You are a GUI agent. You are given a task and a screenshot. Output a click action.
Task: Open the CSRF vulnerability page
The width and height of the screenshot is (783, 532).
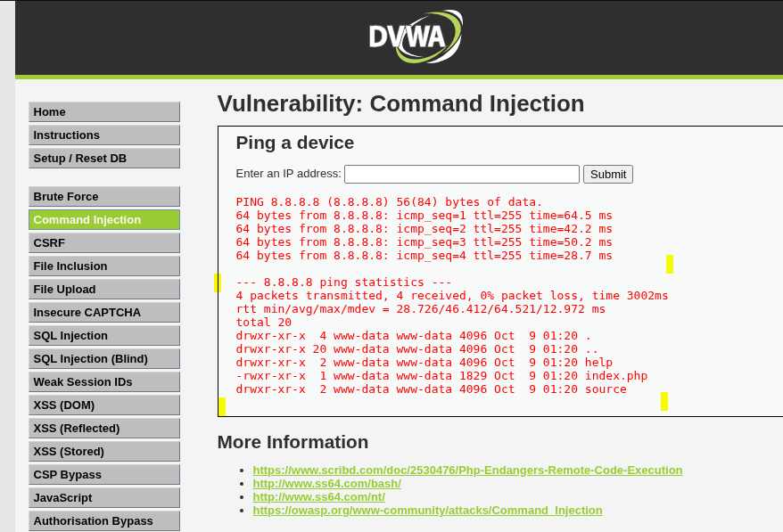click(x=103, y=243)
